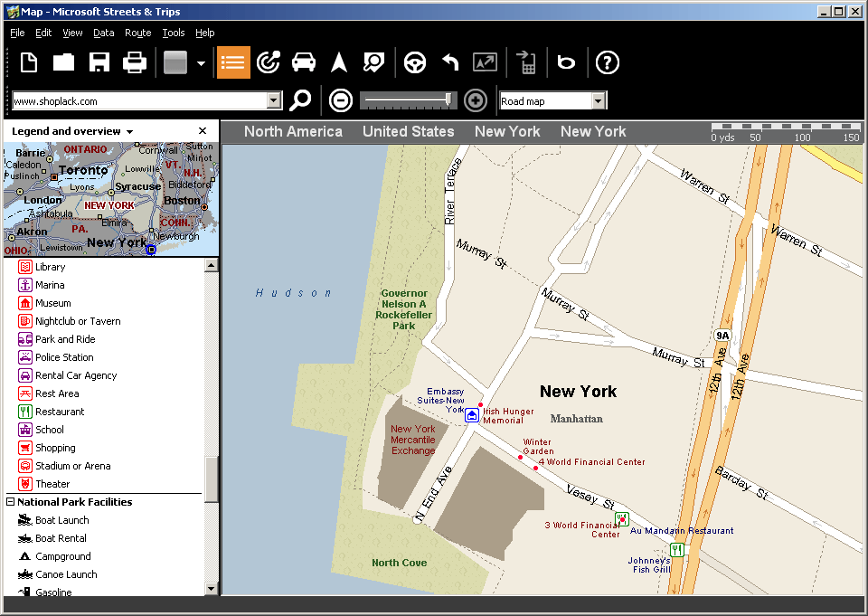Open the View menu

coord(72,33)
